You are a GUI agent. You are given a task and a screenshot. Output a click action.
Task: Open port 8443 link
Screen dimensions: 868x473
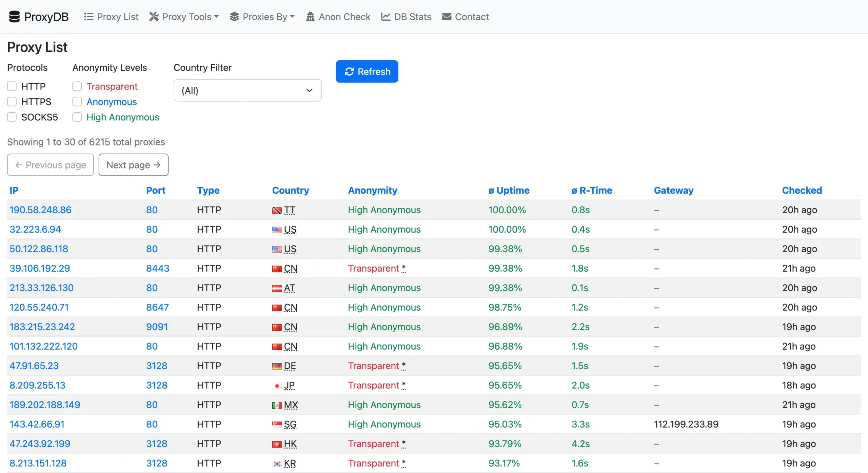tap(158, 269)
